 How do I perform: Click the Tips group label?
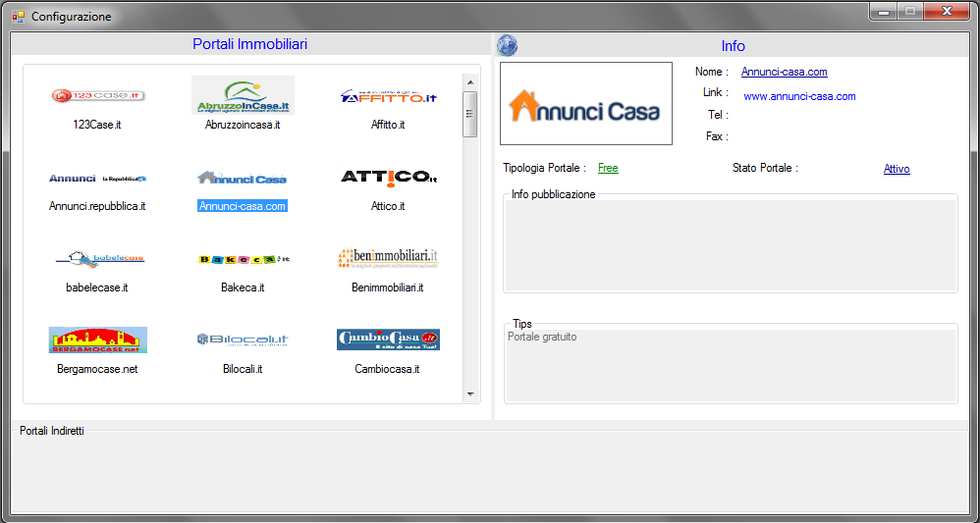pos(521,324)
